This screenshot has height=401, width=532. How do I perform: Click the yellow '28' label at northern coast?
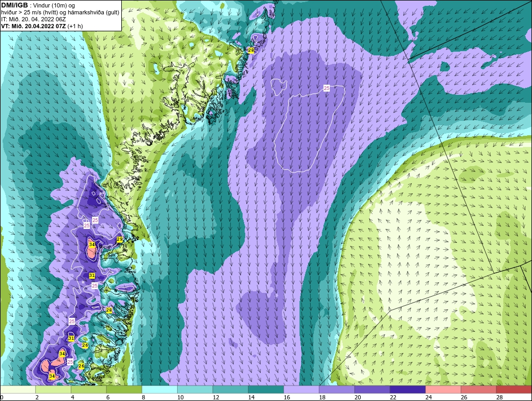pyautogui.click(x=251, y=51)
